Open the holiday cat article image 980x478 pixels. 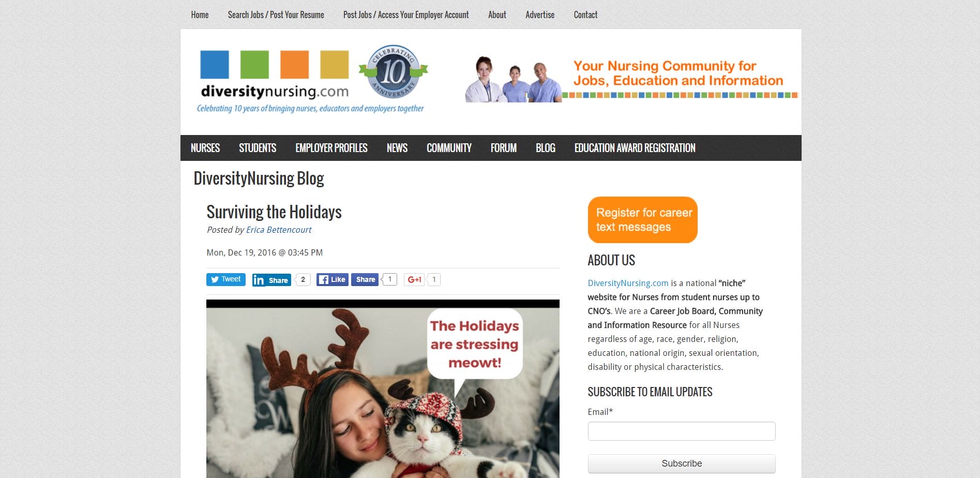tap(383, 389)
